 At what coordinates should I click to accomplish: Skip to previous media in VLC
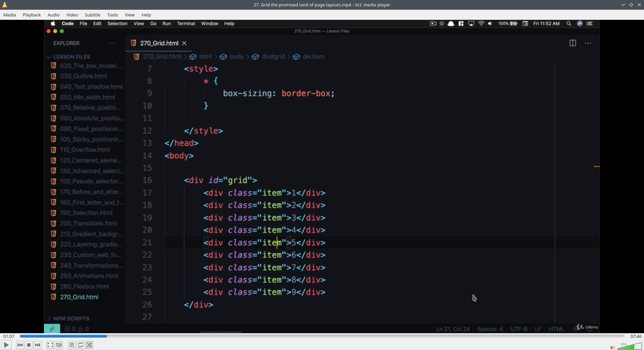[x=20, y=345]
